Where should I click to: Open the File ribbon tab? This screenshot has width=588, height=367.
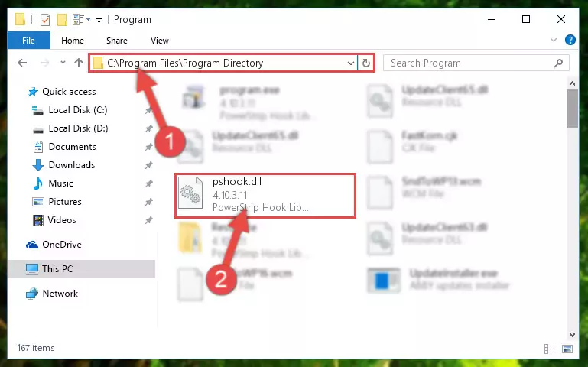coord(28,41)
